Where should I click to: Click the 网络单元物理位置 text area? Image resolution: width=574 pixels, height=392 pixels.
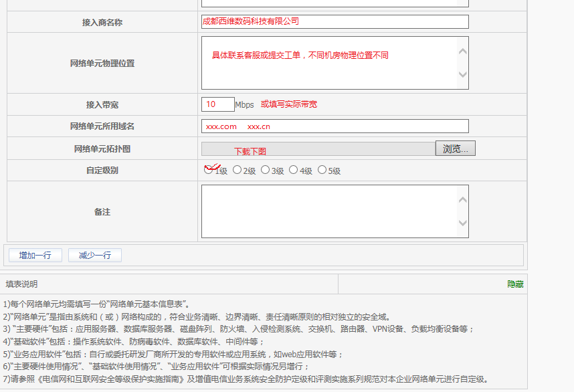[328, 63]
